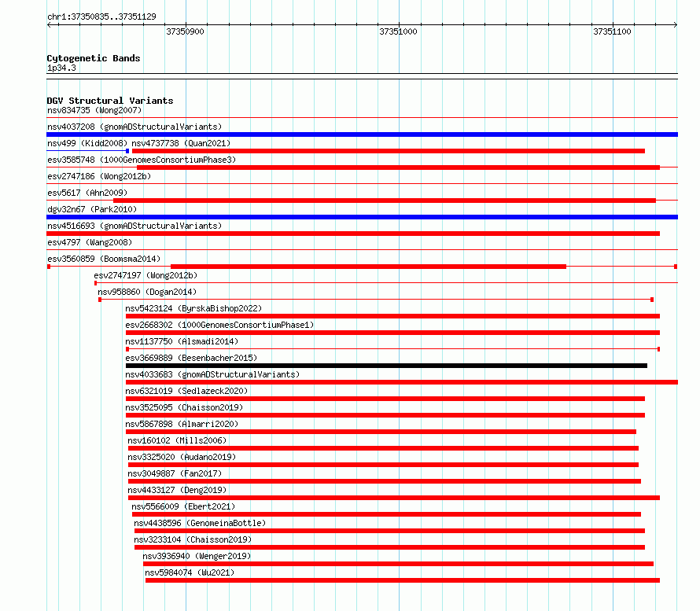The width and height of the screenshot is (700, 611).
Task: Click the red bar under nsv3936940
Action: click(398, 564)
